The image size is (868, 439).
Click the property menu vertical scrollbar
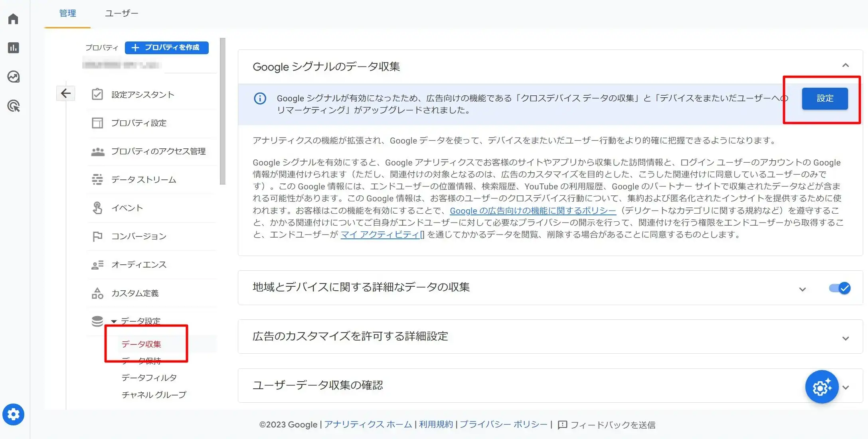223,111
